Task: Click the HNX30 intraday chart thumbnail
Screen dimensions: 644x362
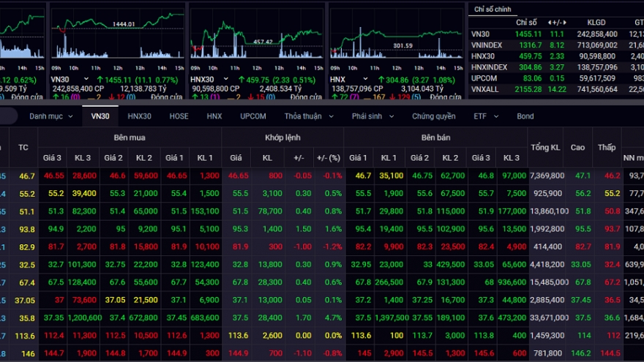Action: click(x=256, y=34)
